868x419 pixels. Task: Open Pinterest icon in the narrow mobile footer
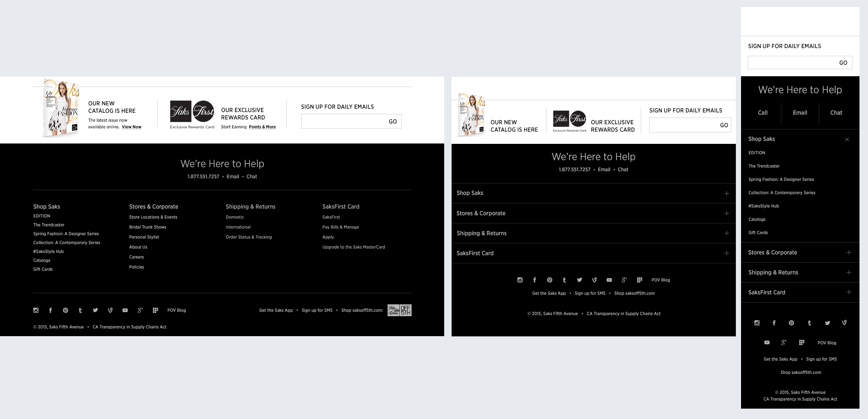[x=791, y=323]
